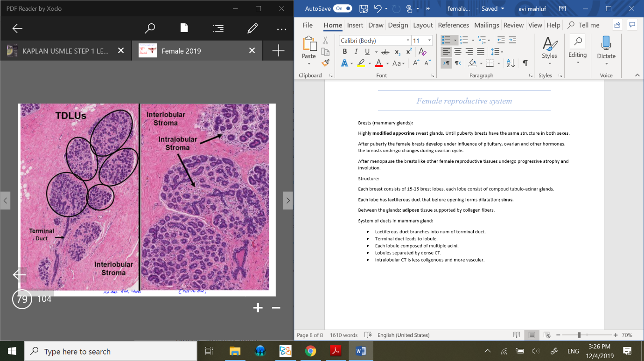
Task: Click the pencil annotate icon in Xodo
Action: pos(252,28)
